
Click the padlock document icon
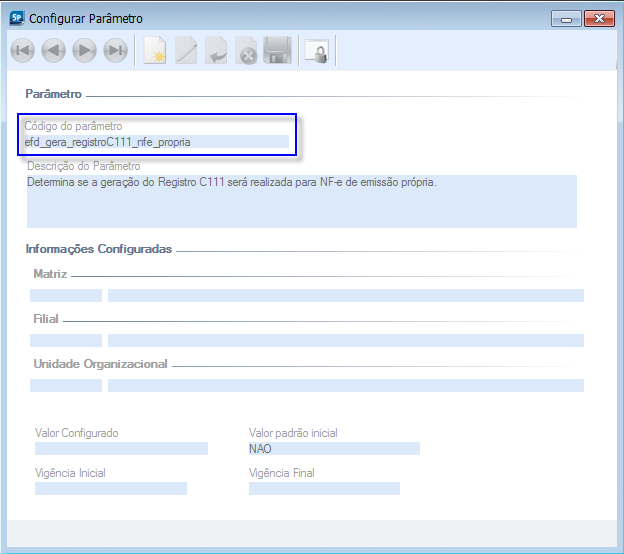click(x=317, y=51)
